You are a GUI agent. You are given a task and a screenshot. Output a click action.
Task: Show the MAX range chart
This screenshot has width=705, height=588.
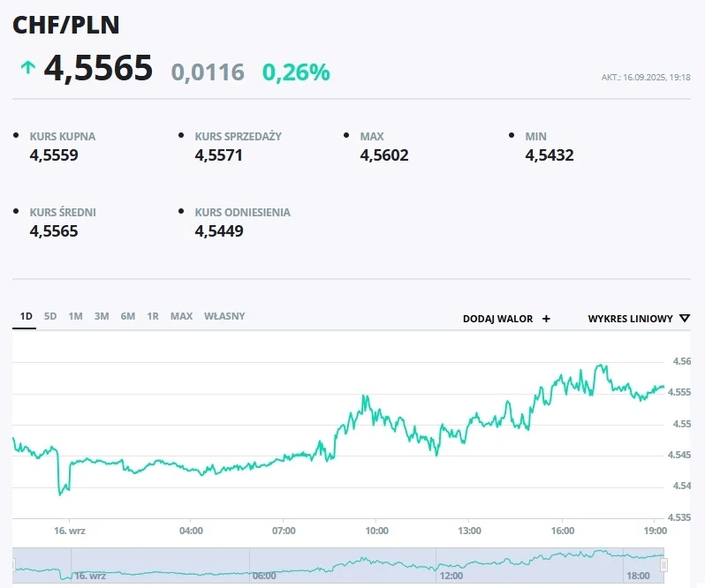coord(181,316)
